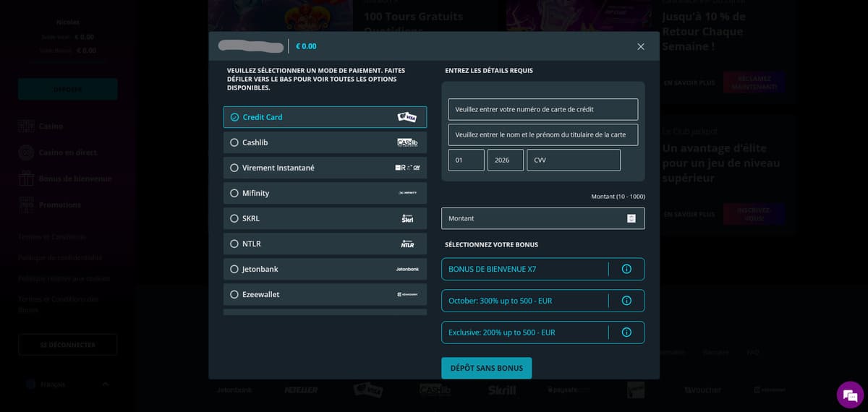The width and height of the screenshot is (868, 412).
Task: Select NTLR payment method
Action: 325,244
